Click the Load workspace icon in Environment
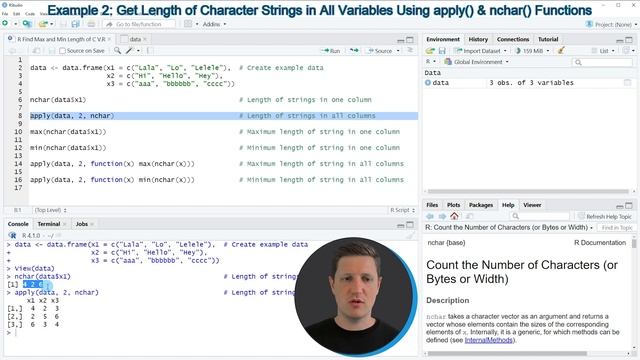The height and width of the screenshot is (360, 640). pos(430,51)
